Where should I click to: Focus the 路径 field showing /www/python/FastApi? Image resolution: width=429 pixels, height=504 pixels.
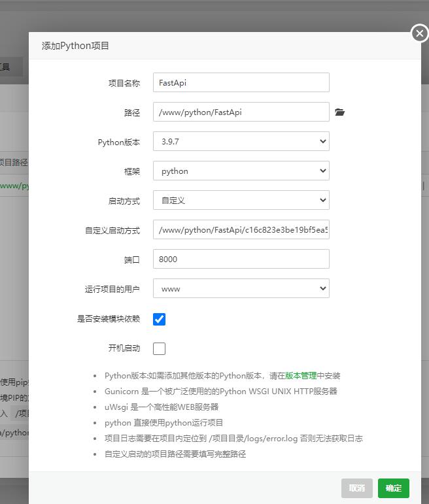[x=241, y=112]
